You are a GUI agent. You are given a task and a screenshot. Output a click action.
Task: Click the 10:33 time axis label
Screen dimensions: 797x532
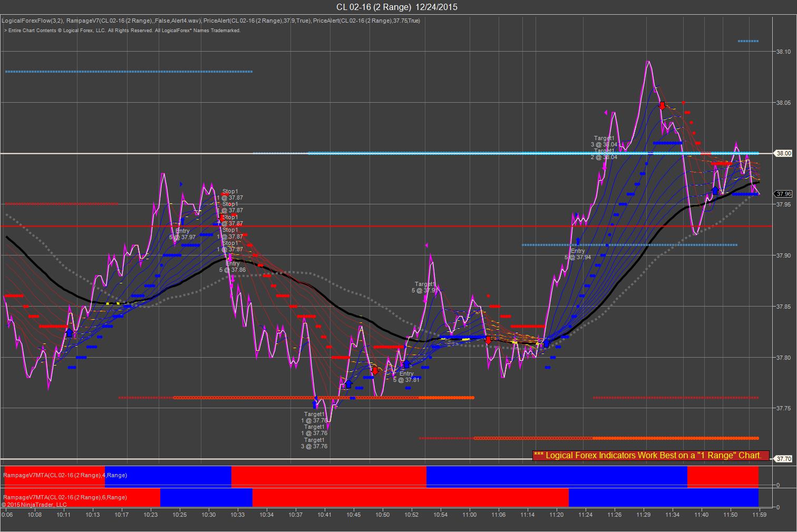237,515
